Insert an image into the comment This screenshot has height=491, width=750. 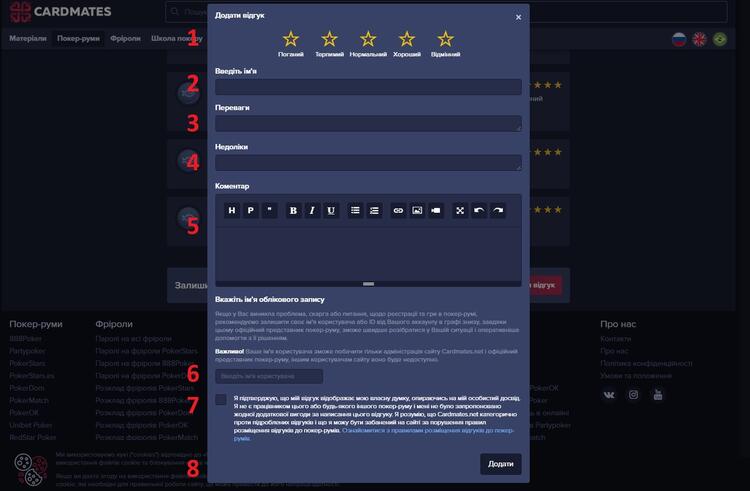[x=417, y=210]
